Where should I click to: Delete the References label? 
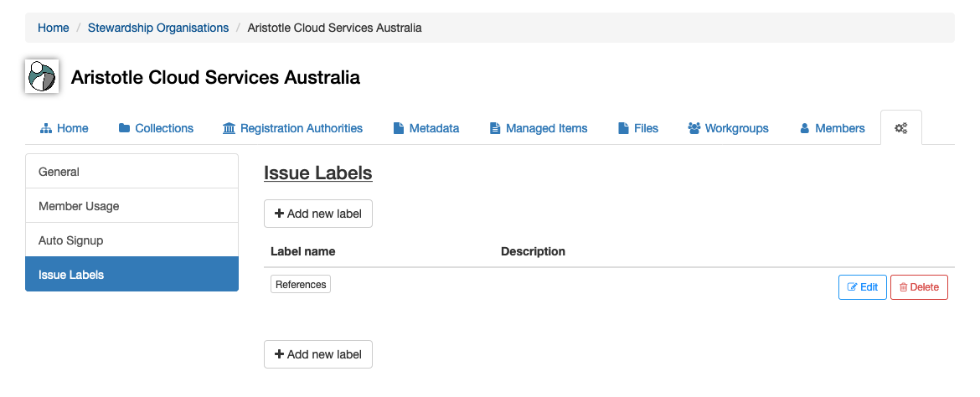pyautogui.click(x=920, y=287)
